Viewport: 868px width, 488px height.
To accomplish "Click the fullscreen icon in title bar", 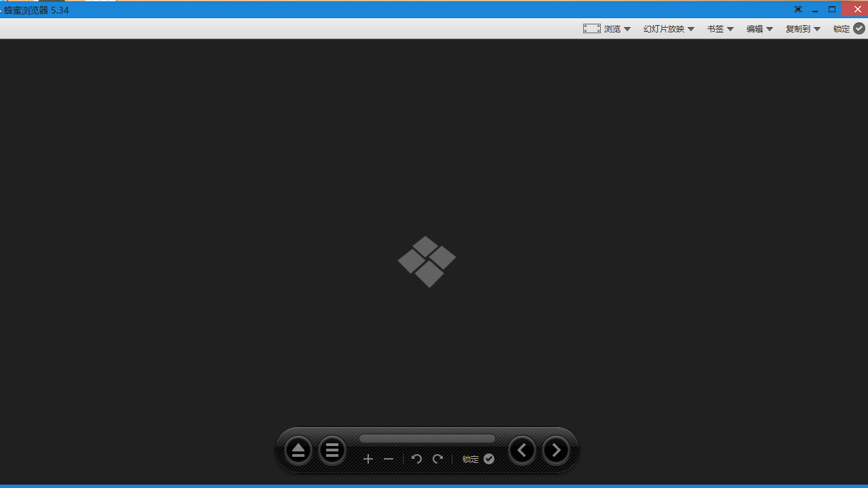I will pyautogui.click(x=798, y=9).
